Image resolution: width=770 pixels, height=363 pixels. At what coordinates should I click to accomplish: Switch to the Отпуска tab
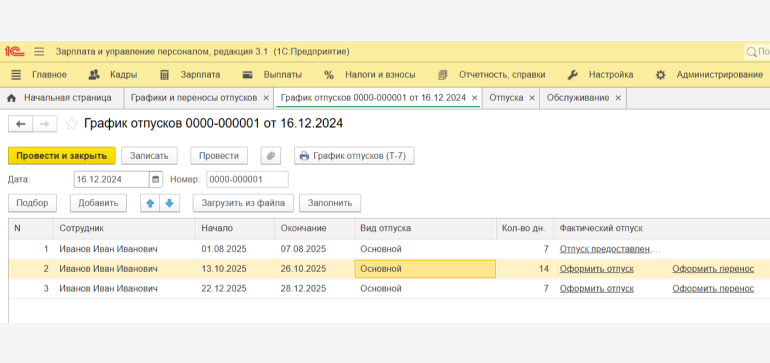click(x=506, y=98)
